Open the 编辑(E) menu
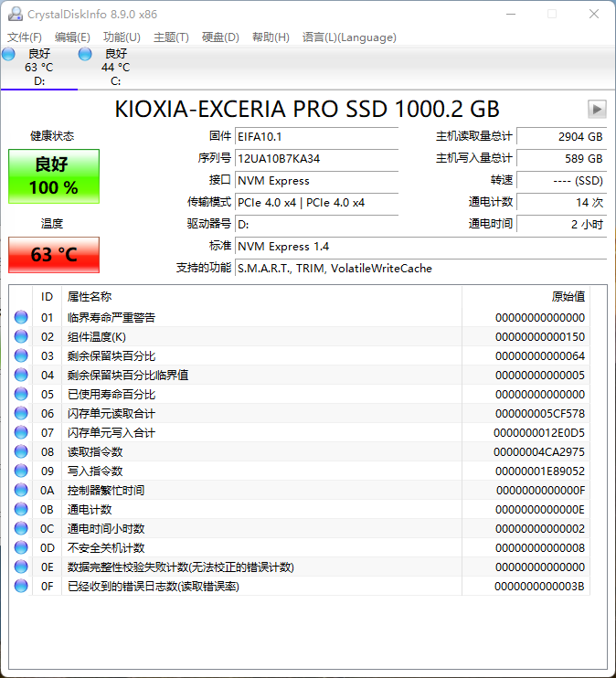Screen dimensions: 616x678 click(72, 37)
